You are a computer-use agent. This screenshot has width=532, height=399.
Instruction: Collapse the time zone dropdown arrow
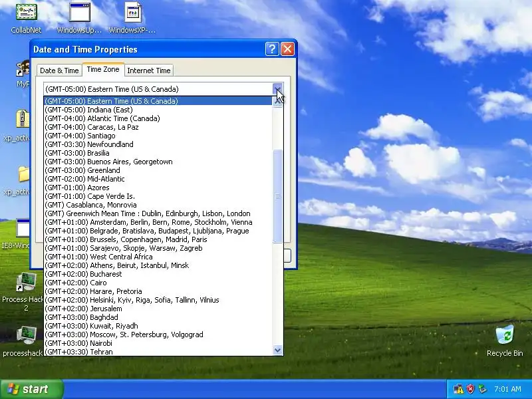click(x=277, y=89)
